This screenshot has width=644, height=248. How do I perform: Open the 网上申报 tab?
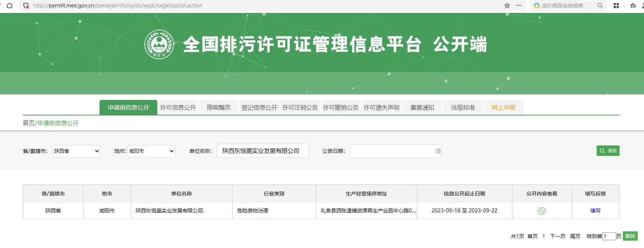[504, 107]
